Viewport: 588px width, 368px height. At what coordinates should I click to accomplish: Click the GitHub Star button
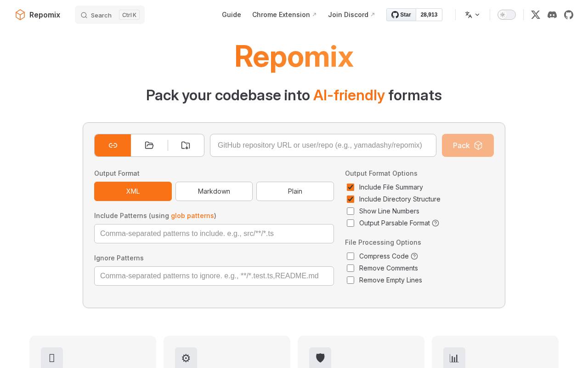(401, 15)
